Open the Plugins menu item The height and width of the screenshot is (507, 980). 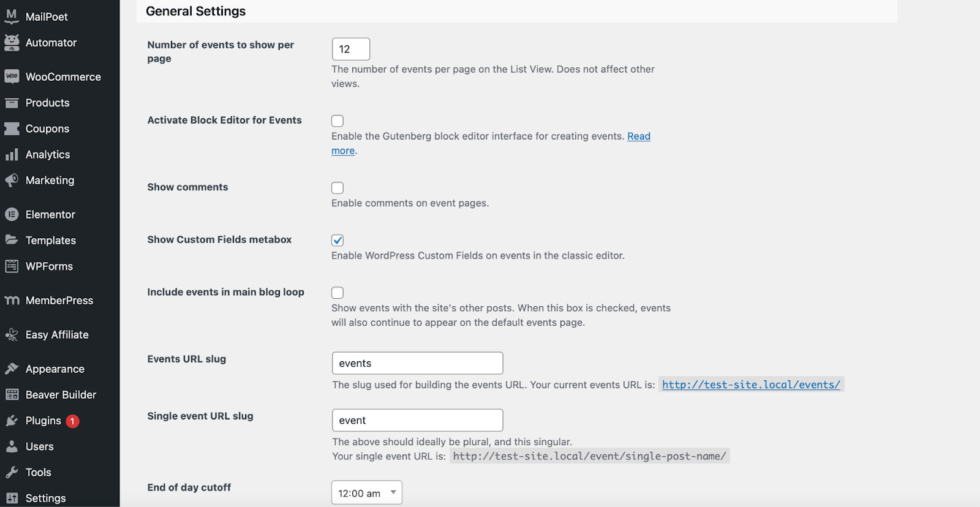[x=43, y=421]
